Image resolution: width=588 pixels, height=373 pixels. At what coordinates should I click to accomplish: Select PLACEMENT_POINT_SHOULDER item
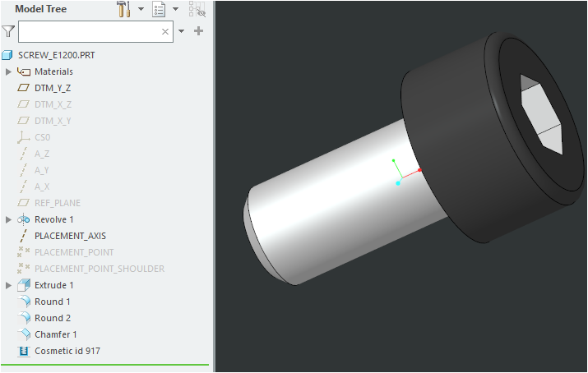pyautogui.click(x=100, y=269)
